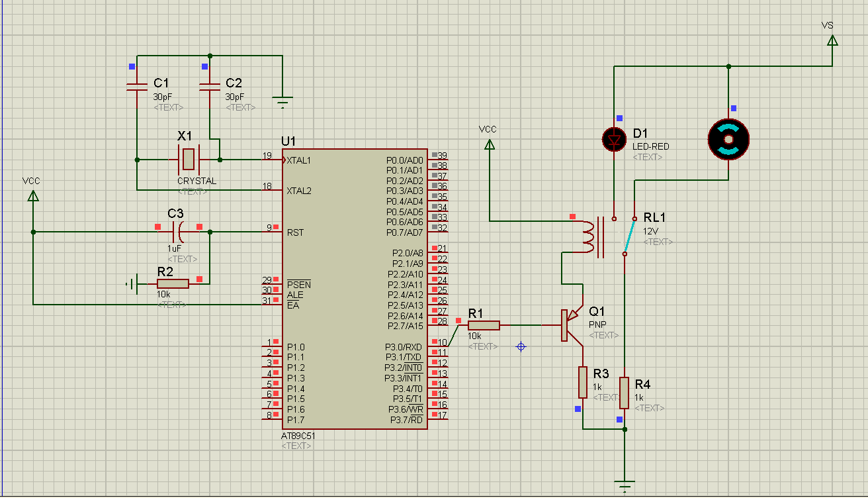Select capacitor C2 symbol
Screen dimensions: 868x498
pyautogui.click(x=210, y=86)
